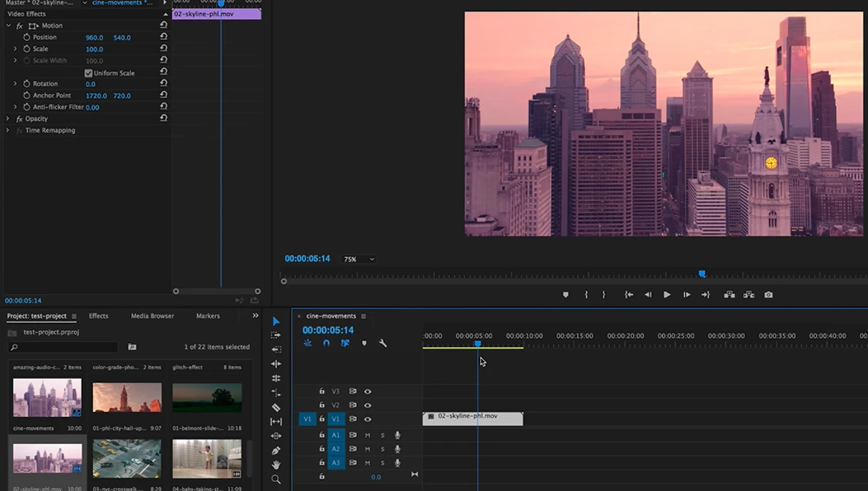Click the Extract button
868x491 pixels.
(749, 295)
